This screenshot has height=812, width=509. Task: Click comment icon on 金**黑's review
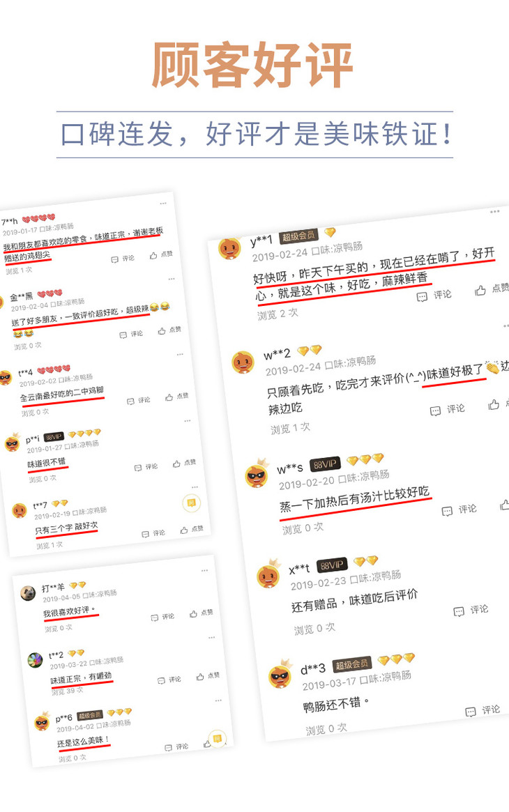123,335
